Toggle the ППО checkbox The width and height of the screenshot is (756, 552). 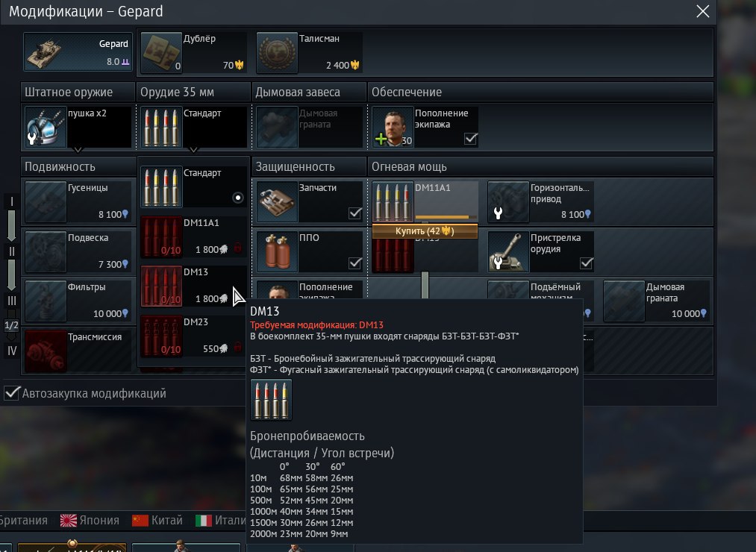(x=354, y=263)
